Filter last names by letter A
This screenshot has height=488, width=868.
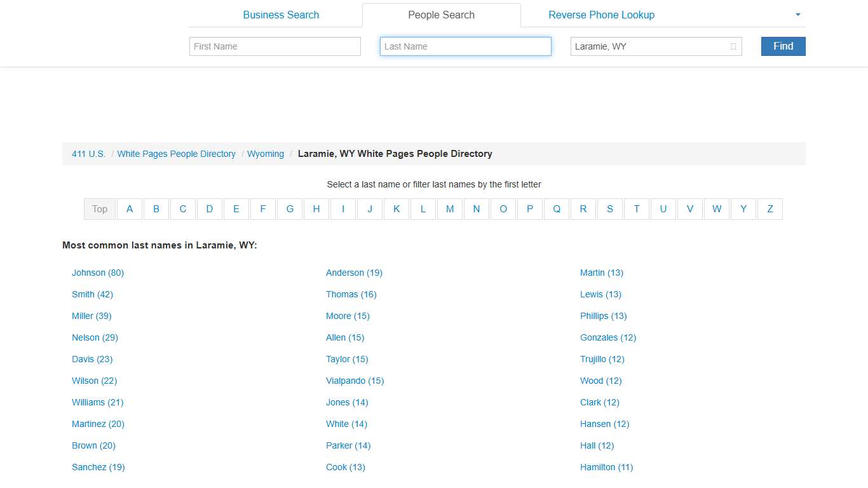tap(130, 209)
